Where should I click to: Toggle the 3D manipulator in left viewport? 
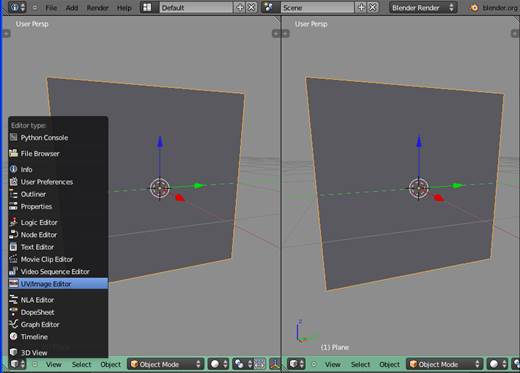tap(275, 364)
